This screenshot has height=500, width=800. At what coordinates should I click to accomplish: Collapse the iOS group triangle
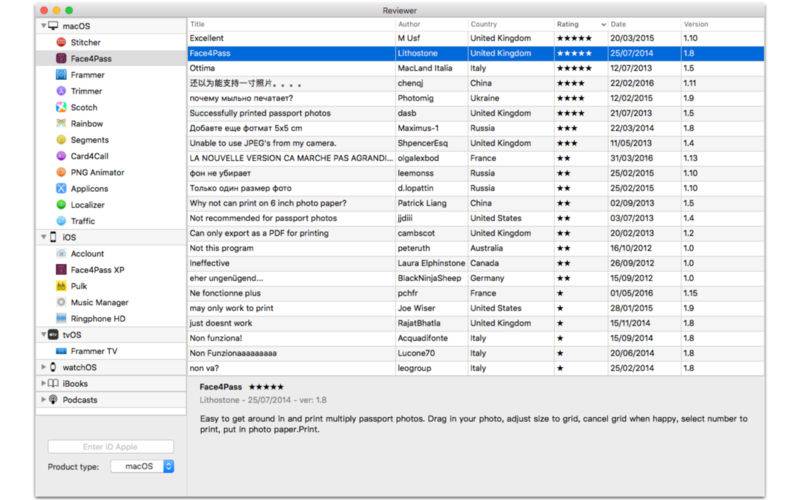click(x=43, y=237)
